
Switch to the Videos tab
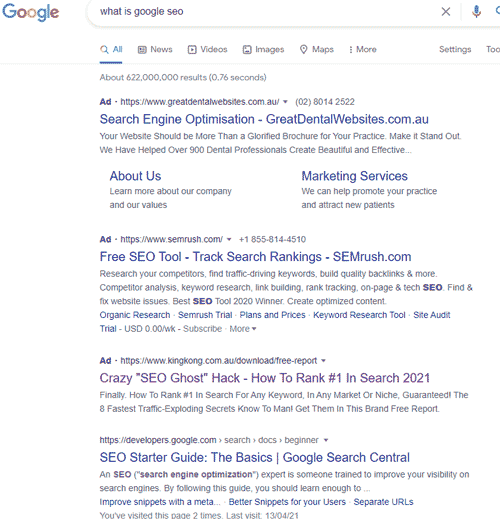(207, 49)
